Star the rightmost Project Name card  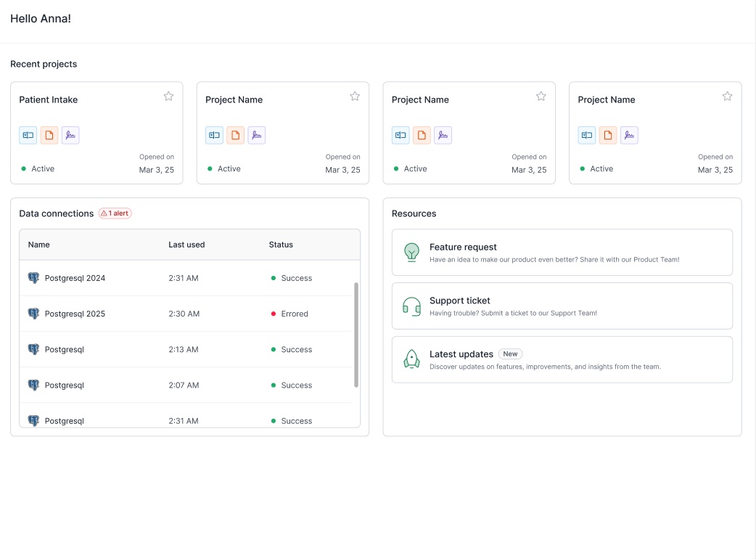(x=727, y=95)
